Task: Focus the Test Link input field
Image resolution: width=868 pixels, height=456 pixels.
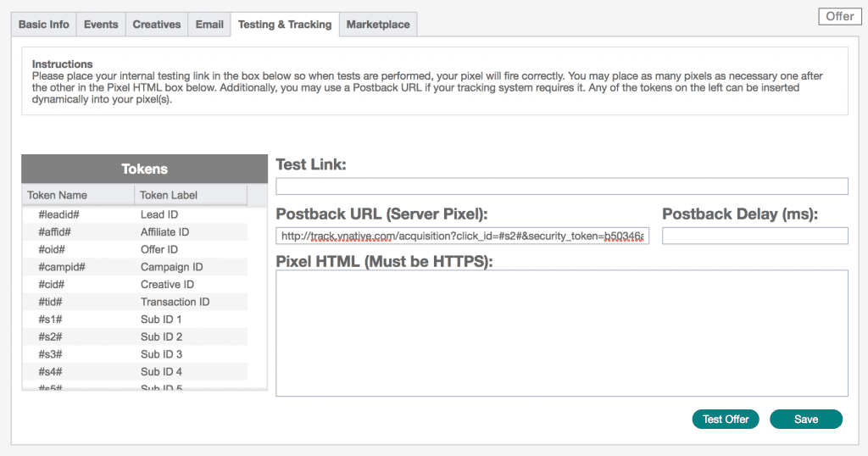Action: click(562, 186)
